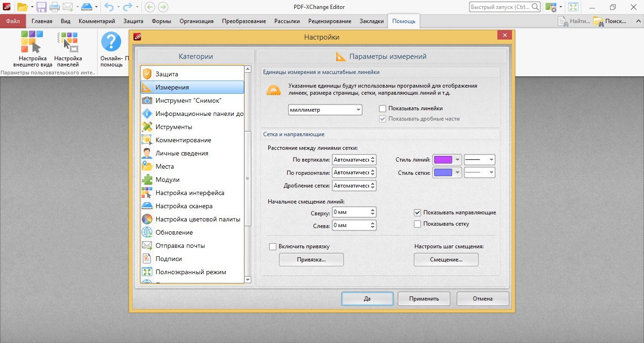644x343 pixels.
Task: Open Настройка панелей from the ribbon
Action: (68, 42)
